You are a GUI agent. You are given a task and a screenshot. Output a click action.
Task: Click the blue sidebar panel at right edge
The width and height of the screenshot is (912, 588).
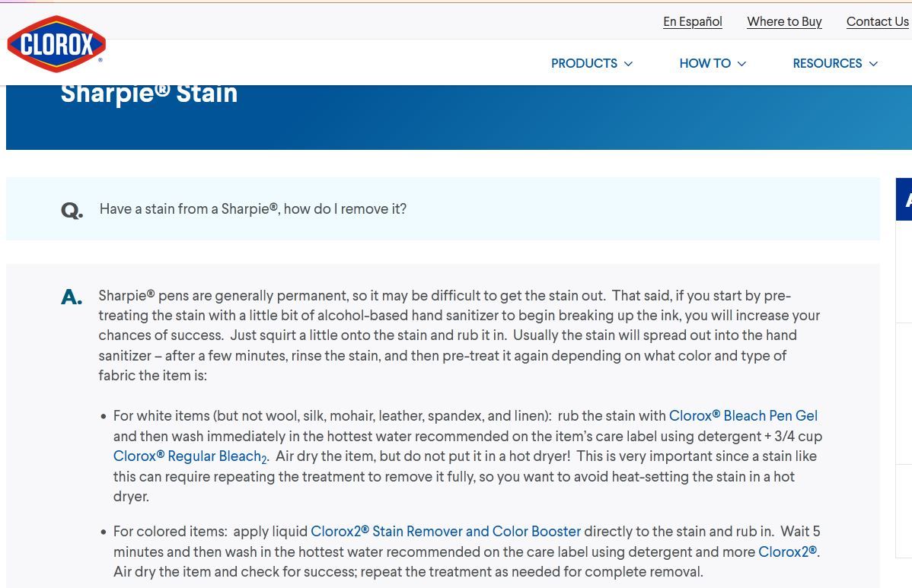904,199
